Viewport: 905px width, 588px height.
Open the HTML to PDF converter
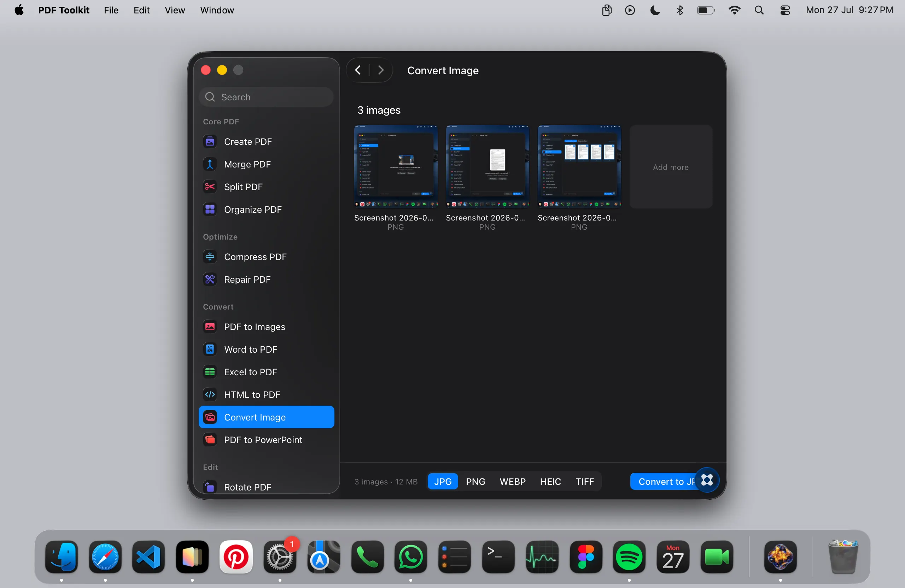[x=266, y=395]
